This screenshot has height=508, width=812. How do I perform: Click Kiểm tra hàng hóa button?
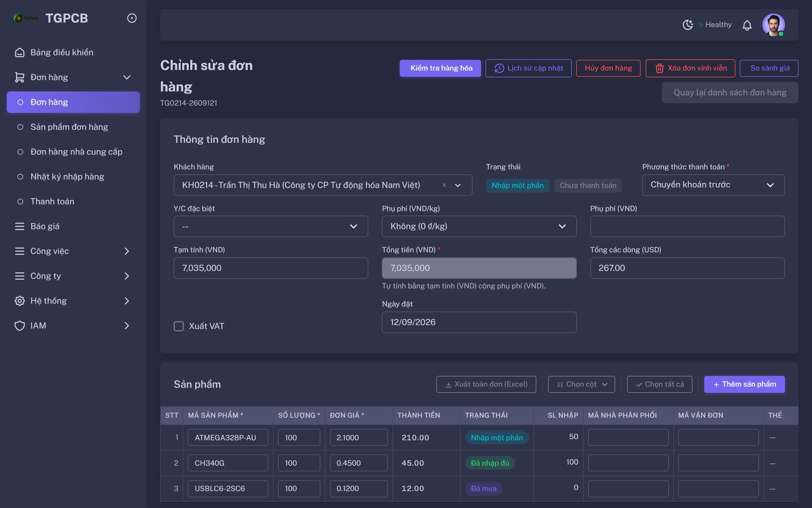441,68
